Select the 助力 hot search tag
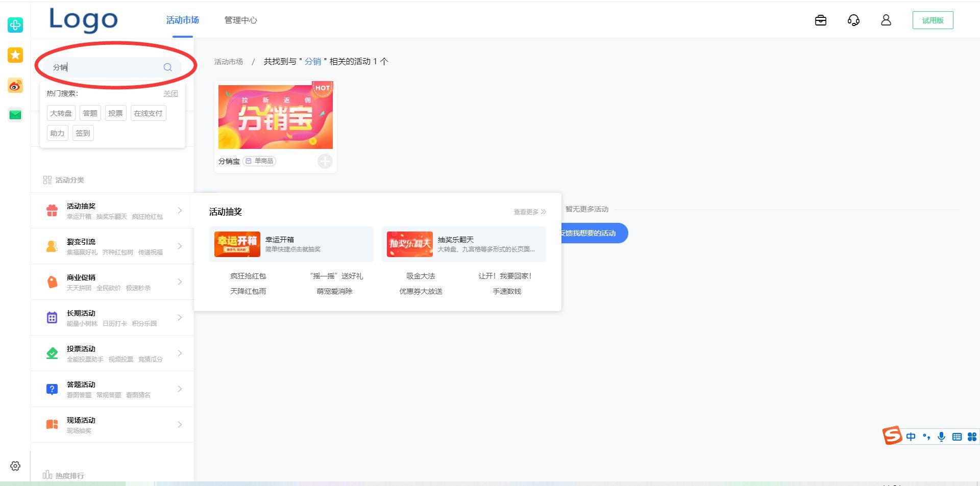The width and height of the screenshot is (980, 486). (x=57, y=133)
